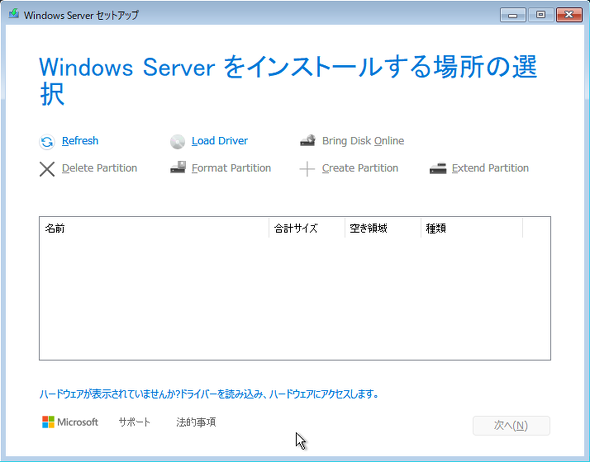Click the Refresh circular arrows icon
The image size is (590, 462).
(x=47, y=142)
